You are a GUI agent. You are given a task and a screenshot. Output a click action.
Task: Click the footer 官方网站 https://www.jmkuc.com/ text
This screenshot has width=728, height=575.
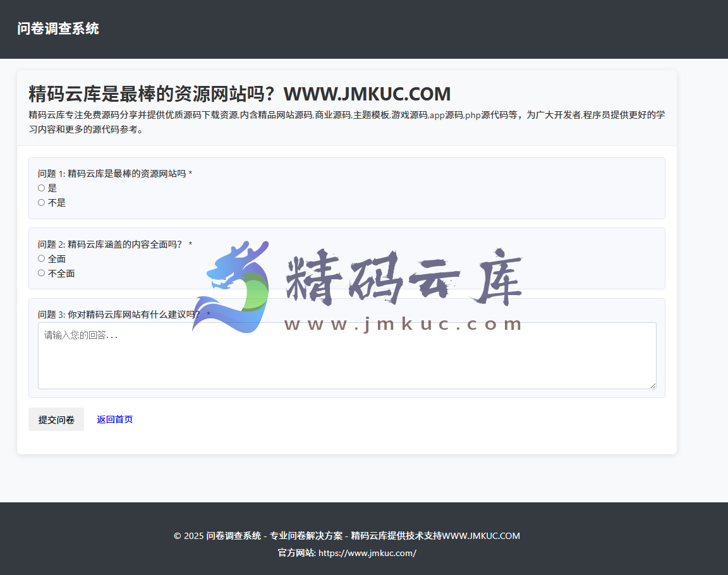coord(347,553)
